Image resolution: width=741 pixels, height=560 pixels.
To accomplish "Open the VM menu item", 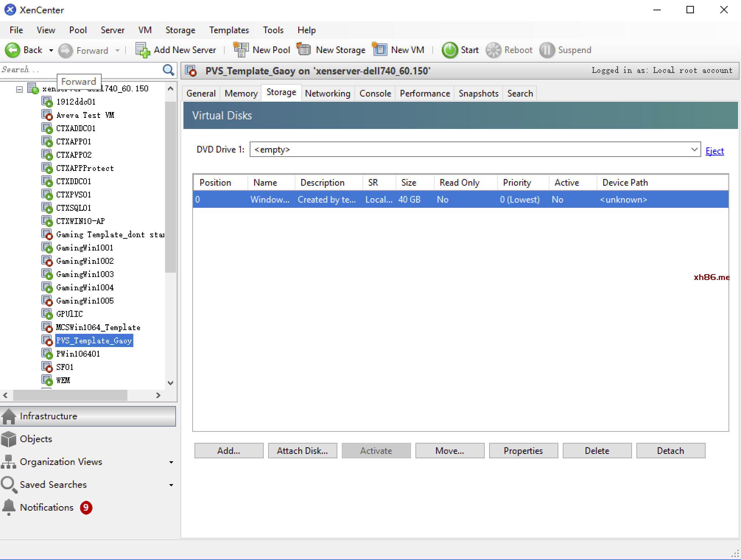I will point(145,29).
